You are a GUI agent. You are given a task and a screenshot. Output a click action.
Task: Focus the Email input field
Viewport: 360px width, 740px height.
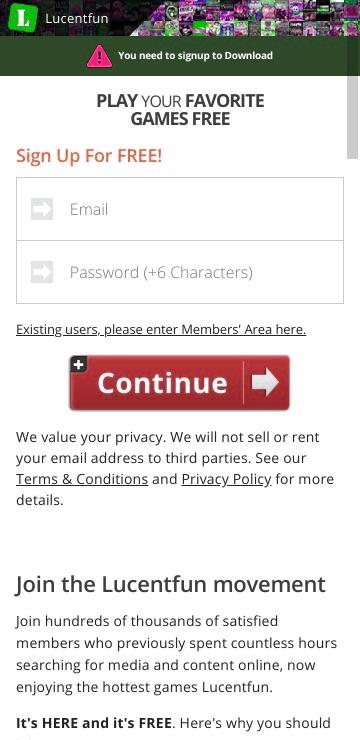pyautogui.click(x=180, y=209)
